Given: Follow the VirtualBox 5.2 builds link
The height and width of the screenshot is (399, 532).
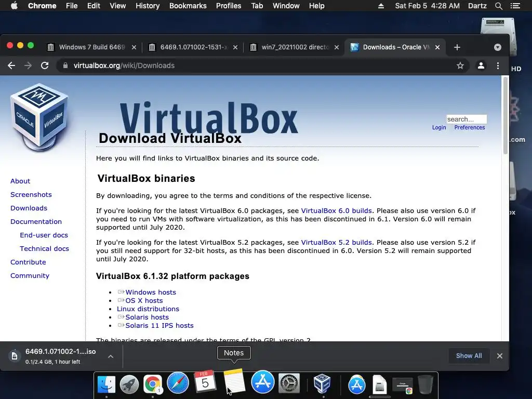Looking at the screenshot, I should 336,243.
